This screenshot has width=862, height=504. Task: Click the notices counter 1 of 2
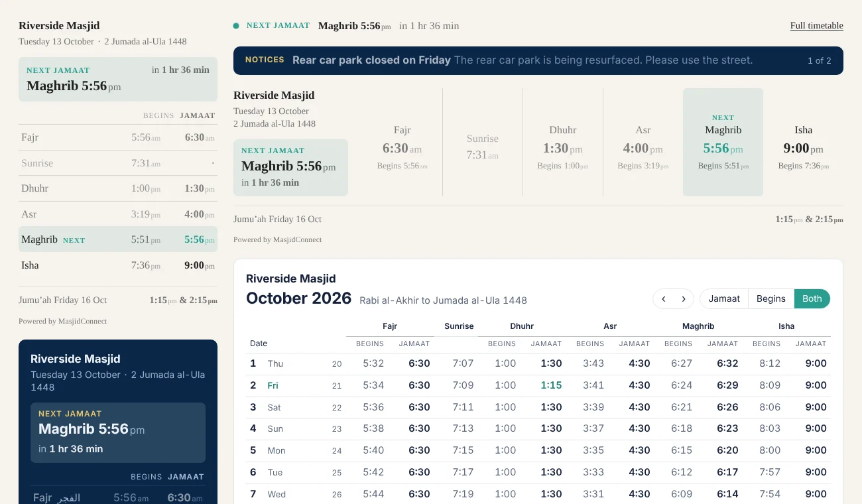pyautogui.click(x=820, y=60)
